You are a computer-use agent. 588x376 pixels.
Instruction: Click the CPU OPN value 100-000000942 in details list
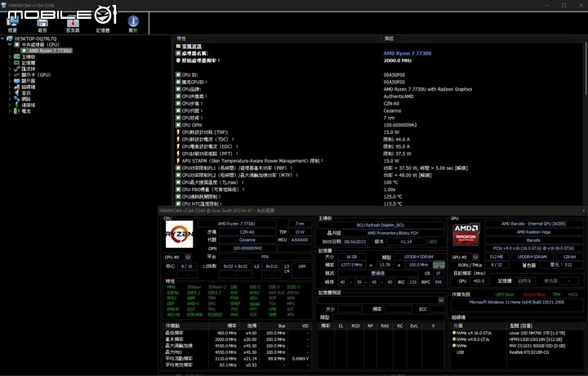click(x=400, y=125)
